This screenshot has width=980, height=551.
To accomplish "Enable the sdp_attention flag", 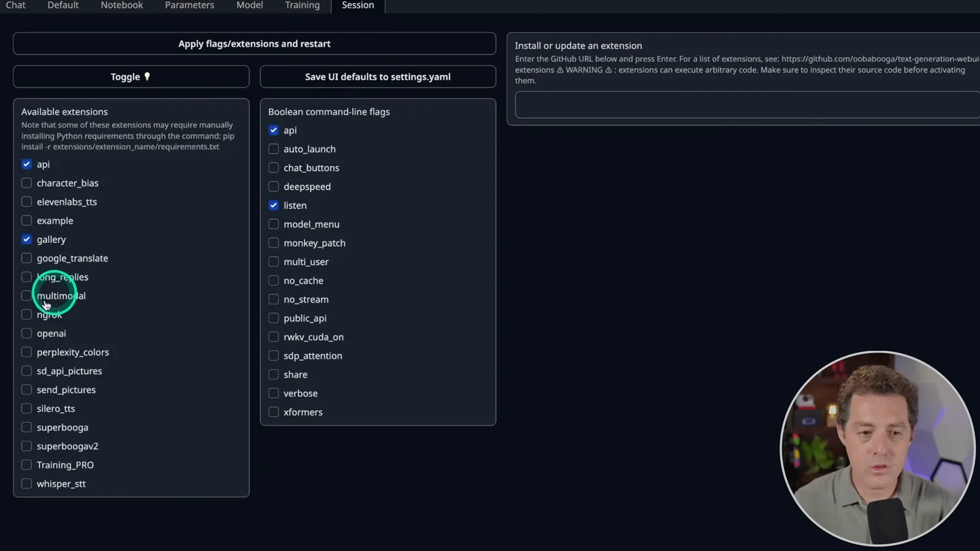I will click(x=273, y=356).
